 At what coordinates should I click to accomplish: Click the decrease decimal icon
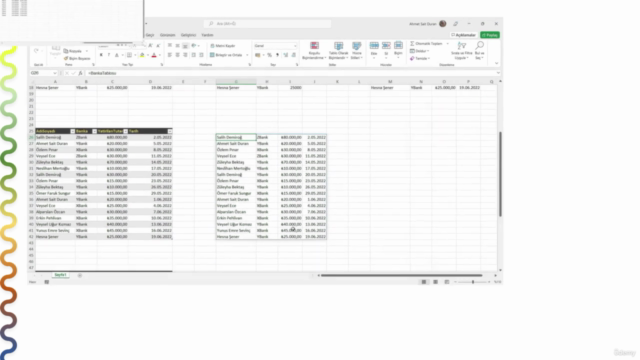click(293, 55)
